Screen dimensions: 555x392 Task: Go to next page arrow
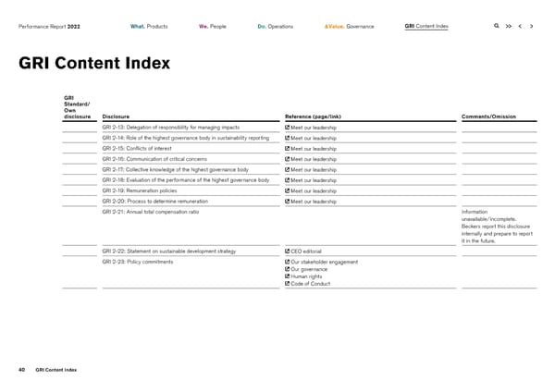pyautogui.click(x=531, y=26)
